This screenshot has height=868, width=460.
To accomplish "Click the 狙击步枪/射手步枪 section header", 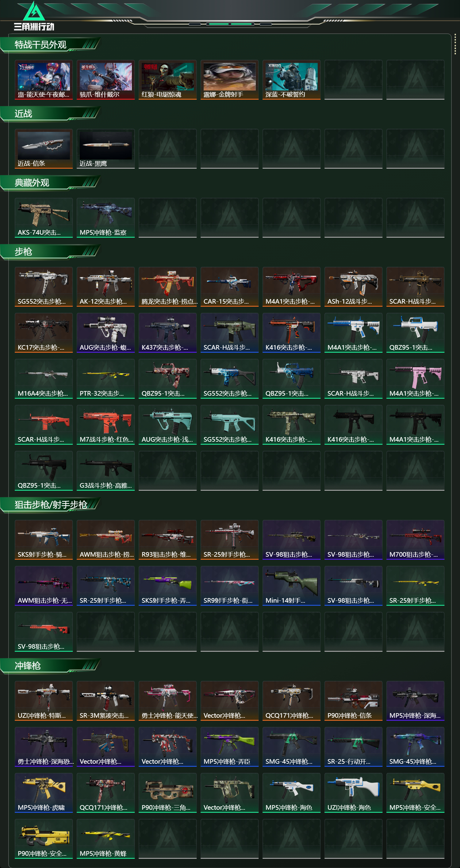I will [51, 505].
